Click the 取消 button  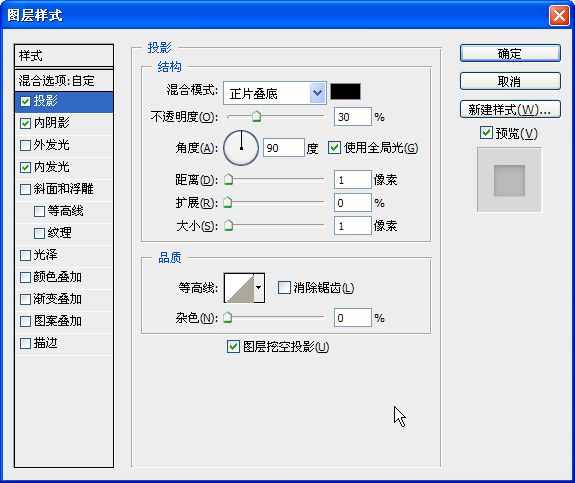[510, 81]
